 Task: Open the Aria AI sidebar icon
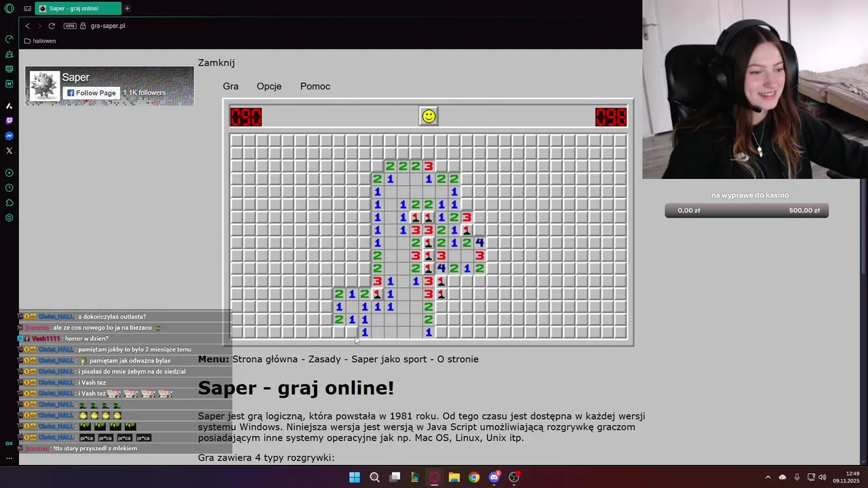click(9, 106)
